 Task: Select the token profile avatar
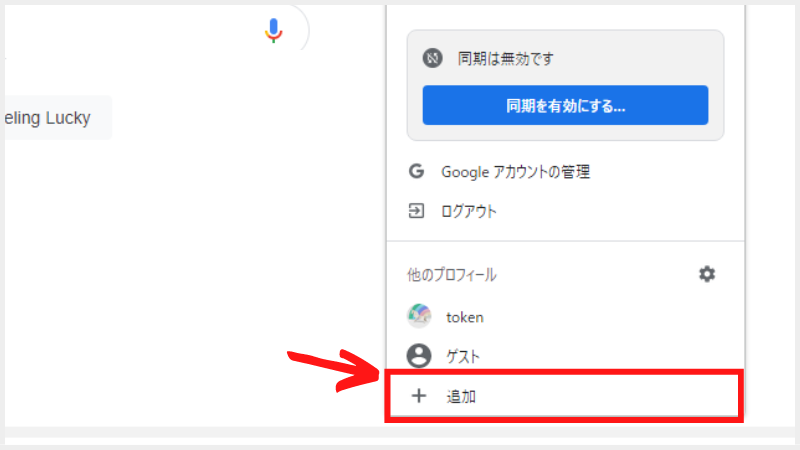click(419, 316)
